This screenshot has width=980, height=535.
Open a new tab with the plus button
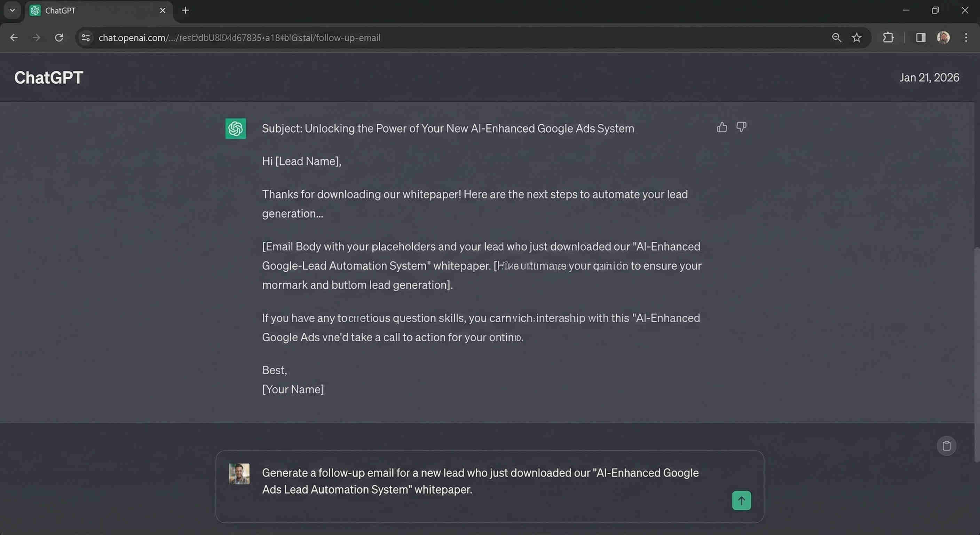tap(185, 10)
